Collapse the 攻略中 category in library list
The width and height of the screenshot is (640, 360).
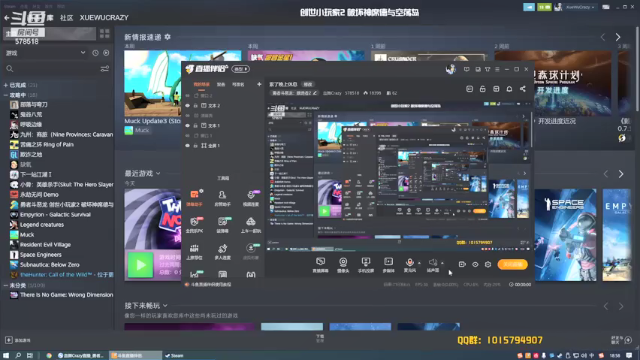[6, 95]
